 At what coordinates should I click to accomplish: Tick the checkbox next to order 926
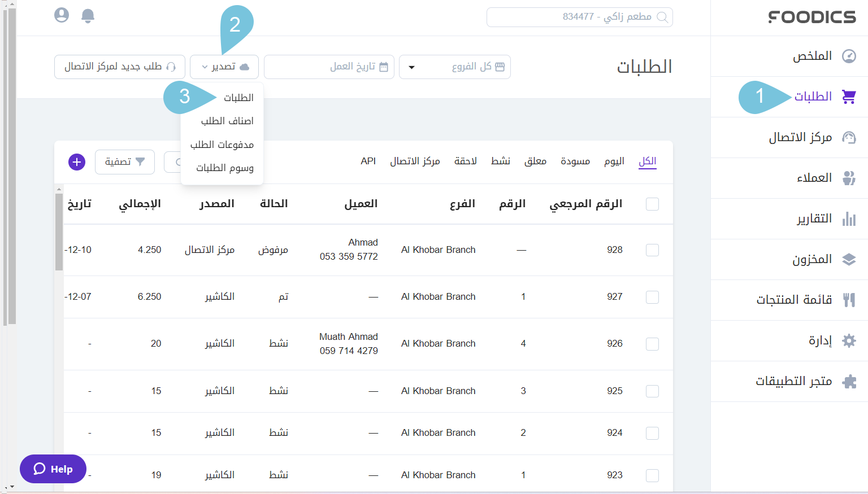click(652, 343)
